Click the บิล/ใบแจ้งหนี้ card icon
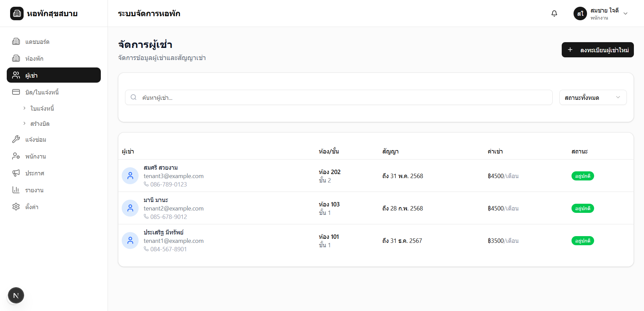 pos(16,92)
